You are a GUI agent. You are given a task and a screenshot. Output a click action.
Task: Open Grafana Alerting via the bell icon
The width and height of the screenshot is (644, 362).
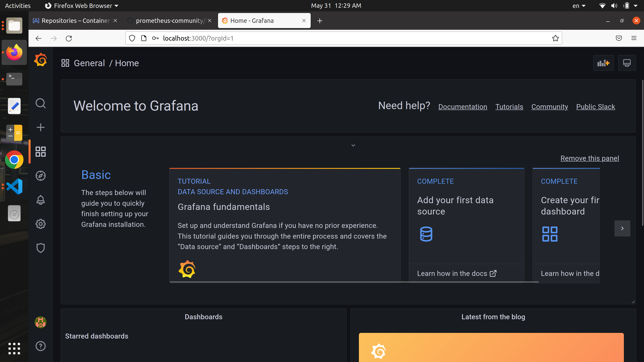pyautogui.click(x=40, y=200)
